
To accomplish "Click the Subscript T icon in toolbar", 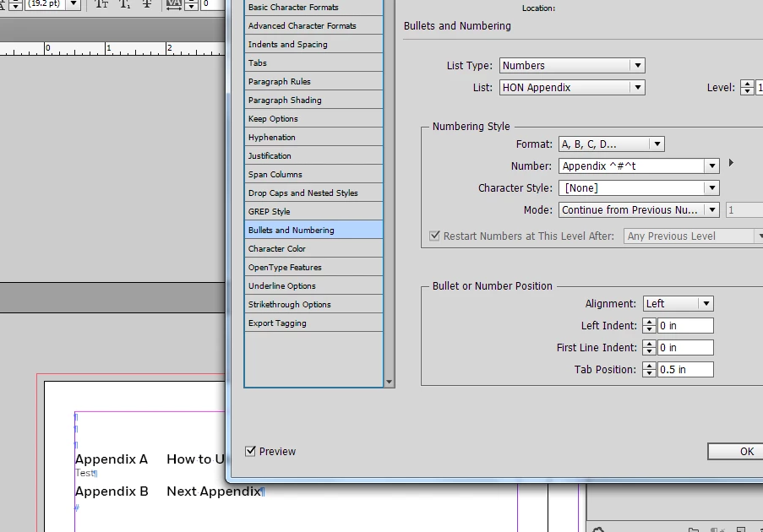I will [x=124, y=4].
